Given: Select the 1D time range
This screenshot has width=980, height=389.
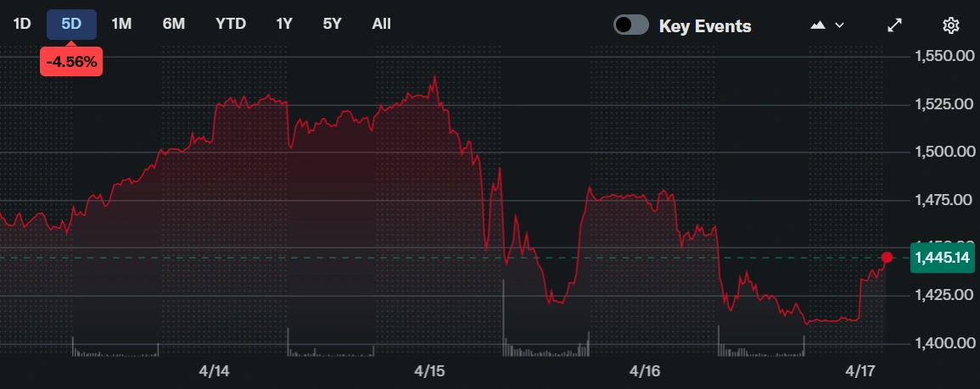Looking at the screenshot, I should pyautogui.click(x=21, y=24).
